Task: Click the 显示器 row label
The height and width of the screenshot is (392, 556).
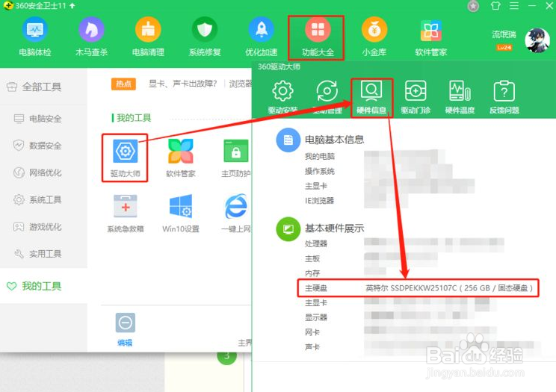Action: point(316,317)
